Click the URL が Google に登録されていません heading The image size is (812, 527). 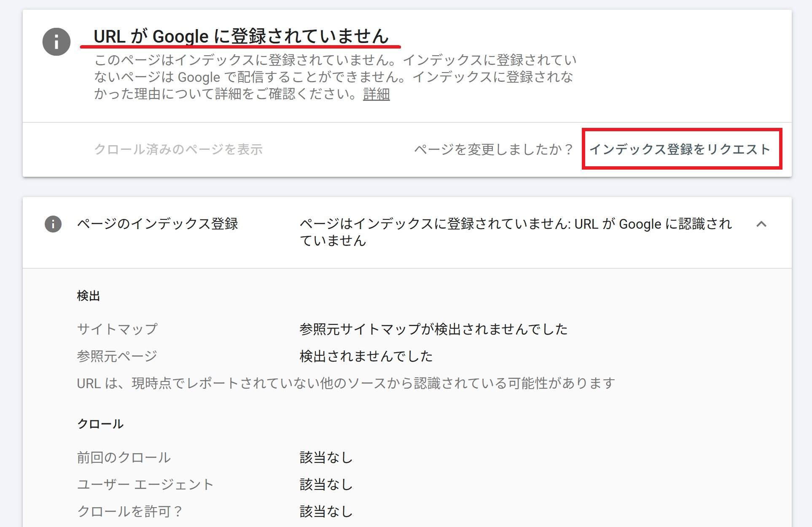coord(241,36)
